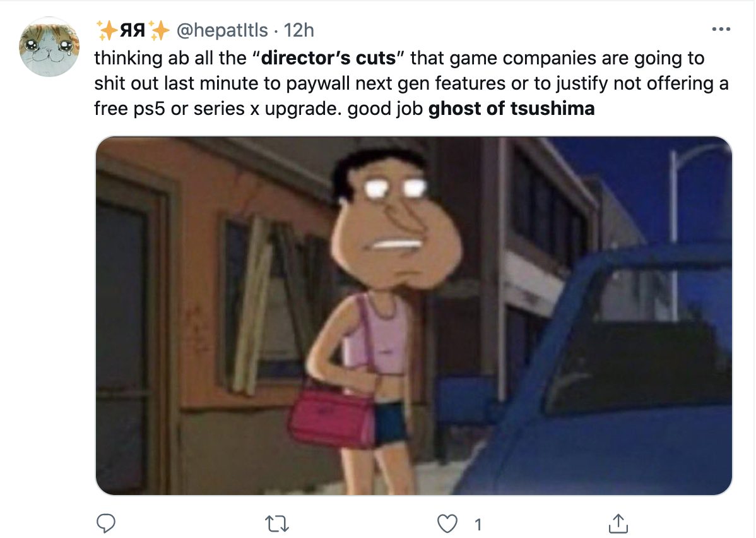This screenshot has height=538, width=756.
Task: Open the @hepatItls handle link
Action: click(x=221, y=30)
